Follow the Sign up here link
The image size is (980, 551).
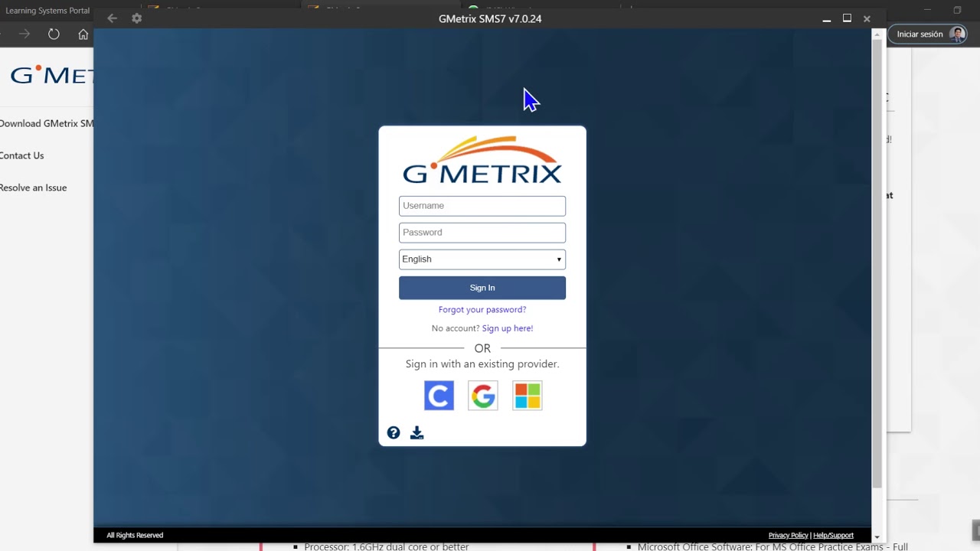508,328
